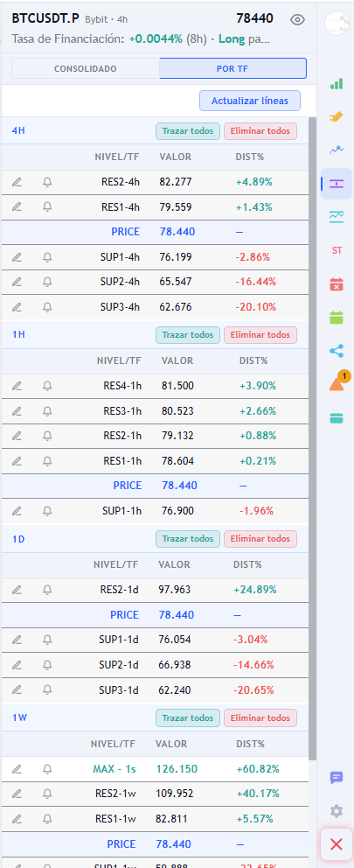Set alert bell for SUP1-1h
354x868 pixels.
click(47, 511)
